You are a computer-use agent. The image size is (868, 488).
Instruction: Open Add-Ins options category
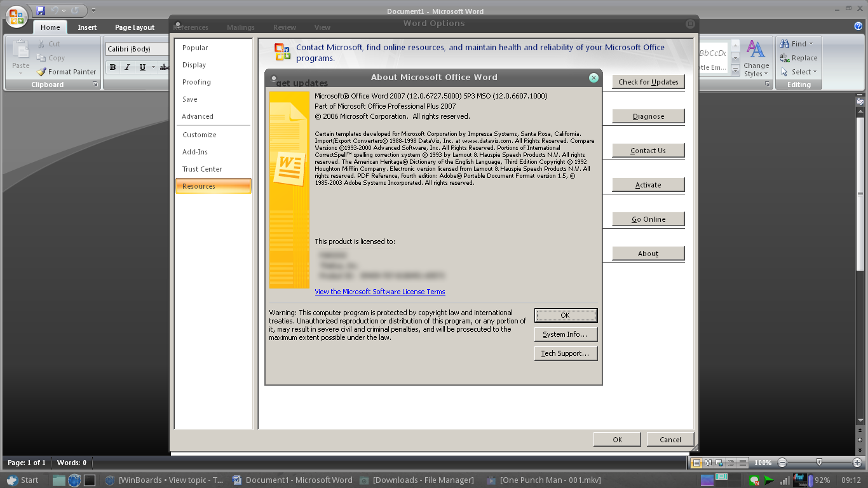tap(214, 152)
